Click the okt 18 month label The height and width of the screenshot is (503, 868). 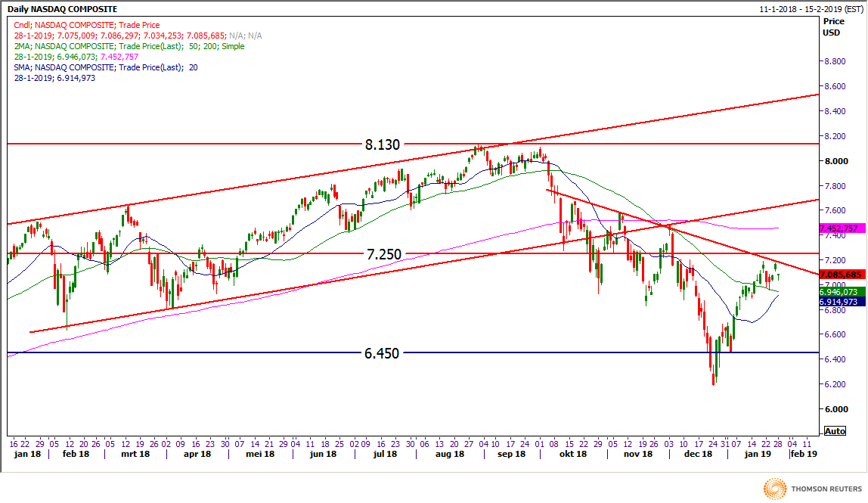[x=573, y=455]
